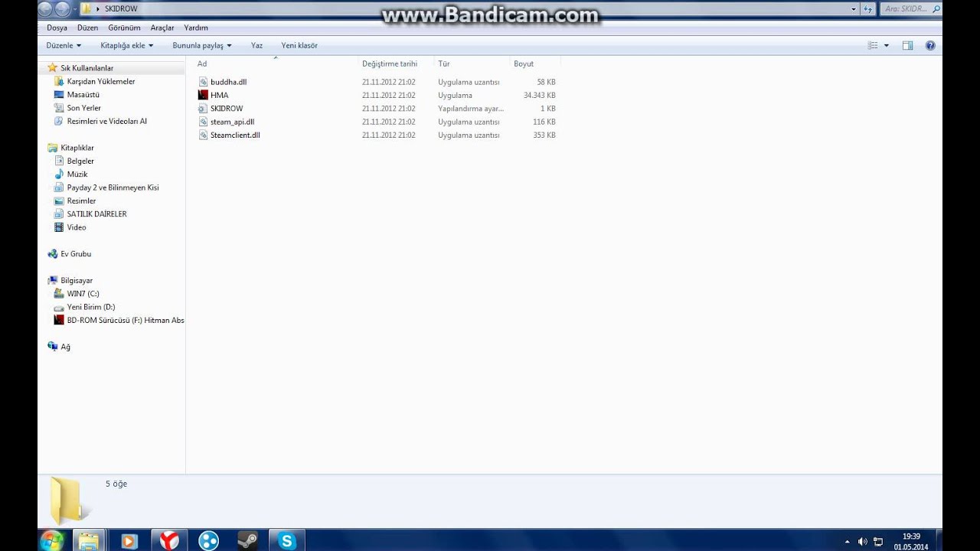This screenshot has width=980, height=551.
Task: Change the view with the view icon
Action: pos(872,46)
